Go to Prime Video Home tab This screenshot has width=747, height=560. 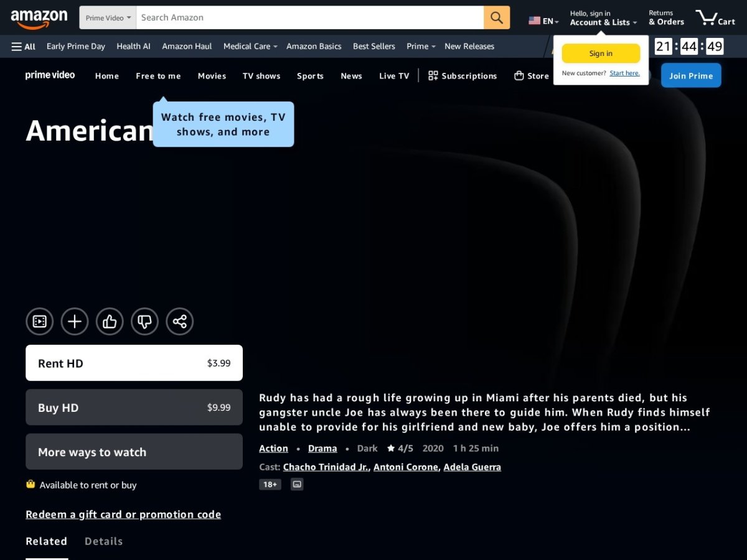pyautogui.click(x=107, y=76)
